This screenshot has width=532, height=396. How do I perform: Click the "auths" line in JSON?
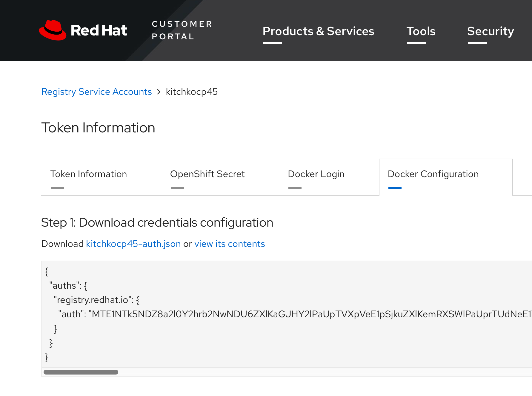click(68, 286)
